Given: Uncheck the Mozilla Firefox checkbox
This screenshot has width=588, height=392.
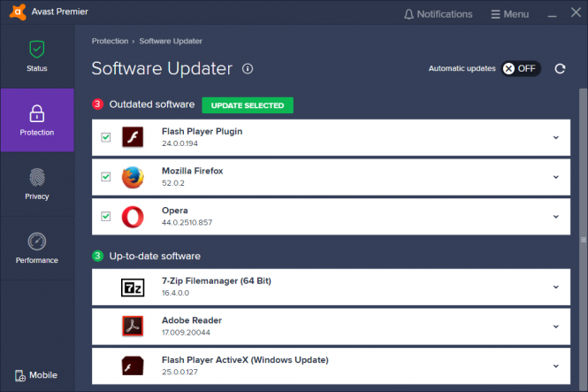Looking at the screenshot, I should tap(106, 177).
